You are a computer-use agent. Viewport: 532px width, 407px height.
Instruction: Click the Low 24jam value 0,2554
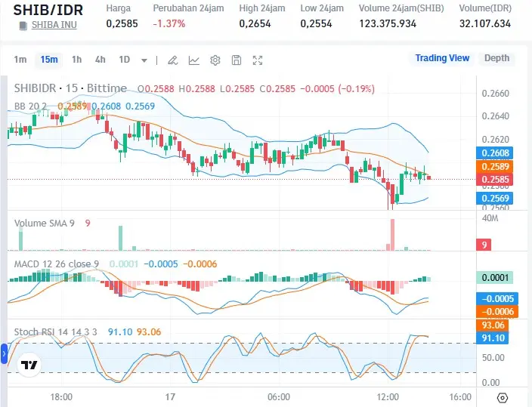click(x=316, y=23)
